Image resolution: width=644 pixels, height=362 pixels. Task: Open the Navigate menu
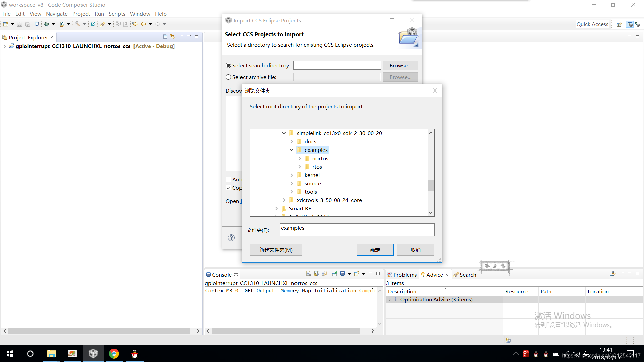pyautogui.click(x=57, y=14)
